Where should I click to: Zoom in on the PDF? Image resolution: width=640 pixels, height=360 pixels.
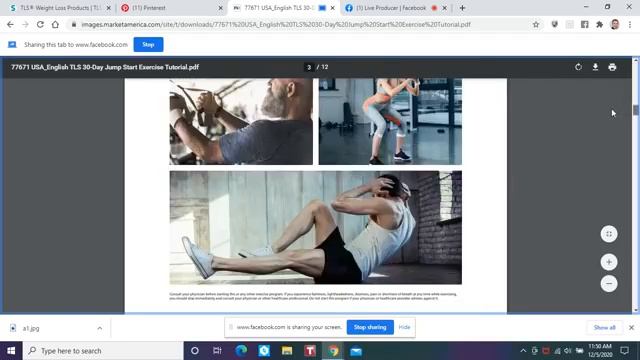coord(609,262)
